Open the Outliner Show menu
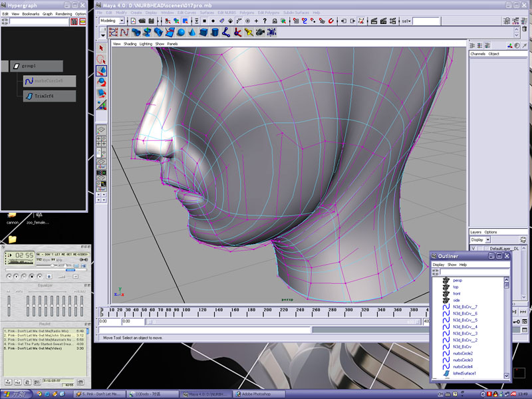Viewport: 532px width, 399px height. point(452,265)
